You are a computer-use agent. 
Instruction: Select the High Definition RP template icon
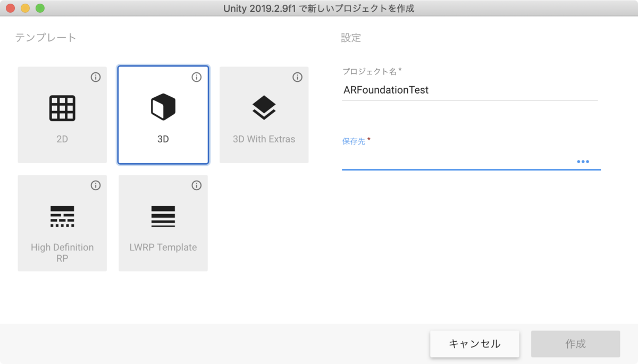click(x=62, y=216)
